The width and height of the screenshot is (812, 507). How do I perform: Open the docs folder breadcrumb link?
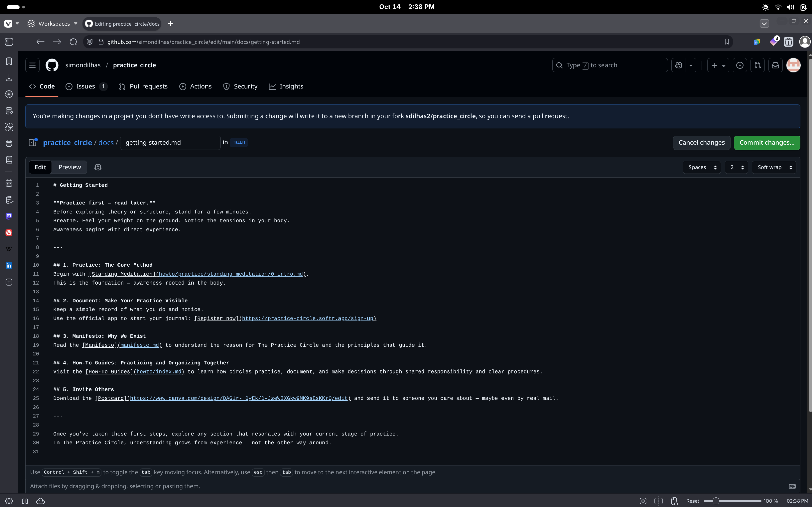coord(106,142)
